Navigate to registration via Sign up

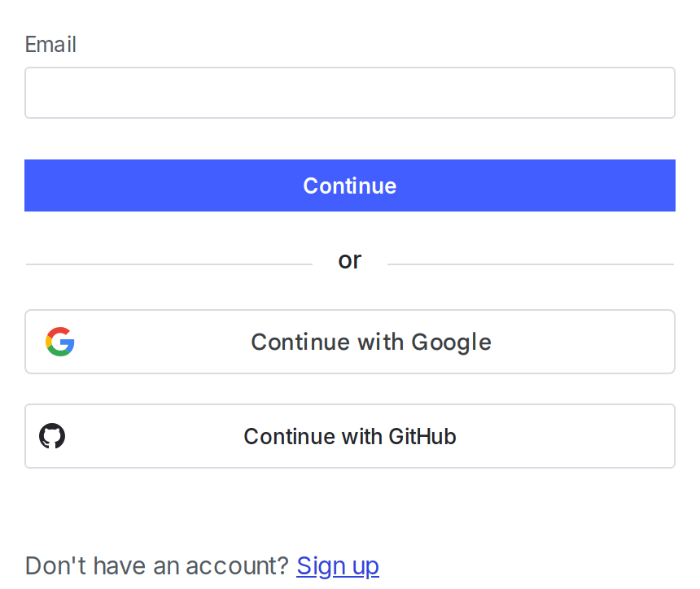(x=338, y=565)
